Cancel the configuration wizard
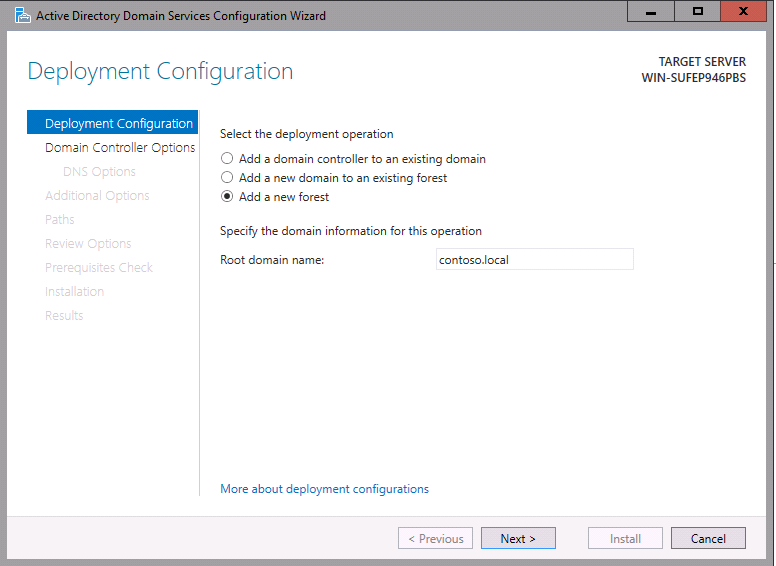This screenshot has width=776, height=566. coord(708,538)
